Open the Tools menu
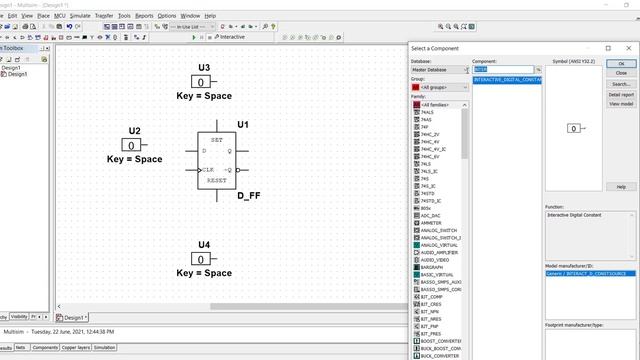This screenshot has height=360, width=640. 124,16
